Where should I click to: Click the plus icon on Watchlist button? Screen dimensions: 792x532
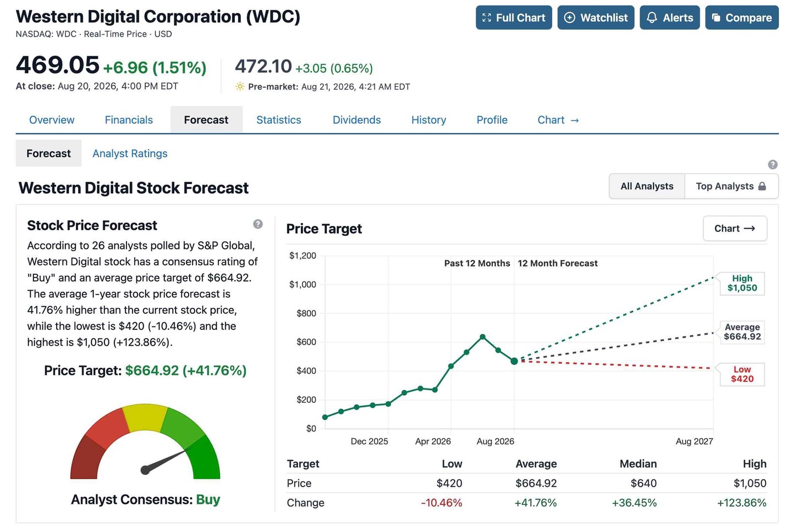570,18
